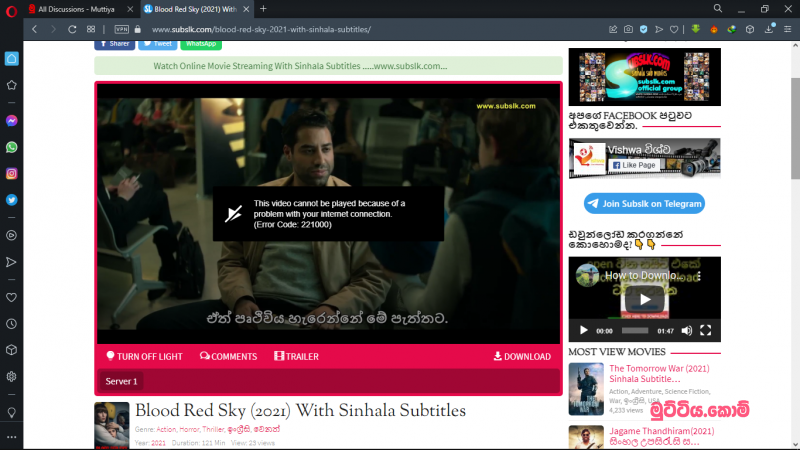Toggle the VPN badge in the address bar

121,30
